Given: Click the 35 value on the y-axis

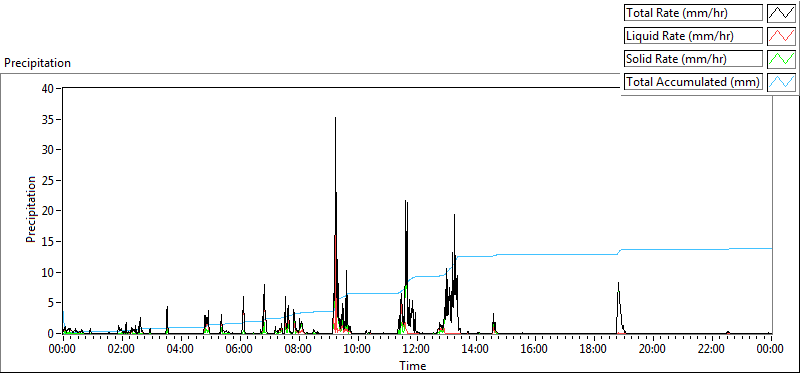Looking at the screenshot, I should pyautogui.click(x=49, y=119).
